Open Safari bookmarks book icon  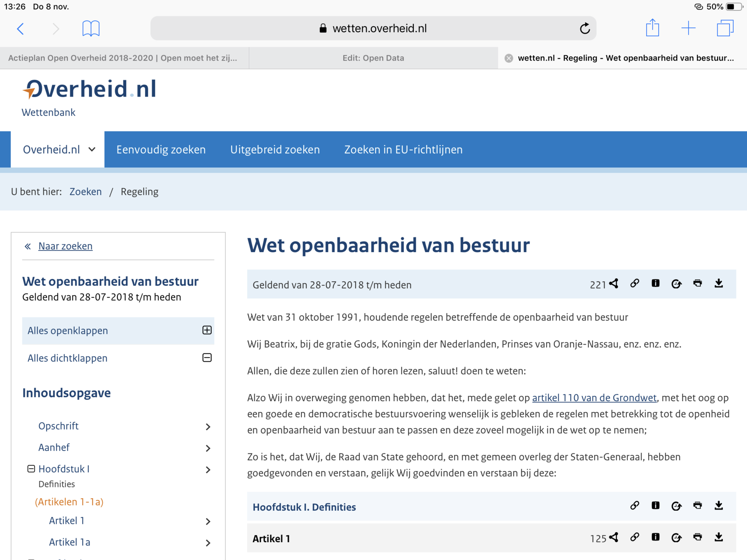point(91,29)
